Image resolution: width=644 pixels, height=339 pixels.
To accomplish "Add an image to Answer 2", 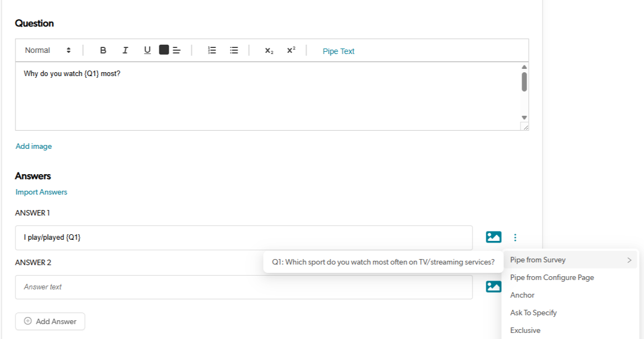I will click(493, 286).
